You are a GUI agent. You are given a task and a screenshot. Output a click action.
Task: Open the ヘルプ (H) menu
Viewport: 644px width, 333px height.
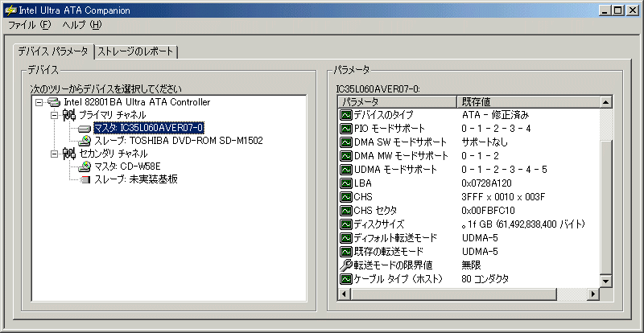pyautogui.click(x=81, y=25)
